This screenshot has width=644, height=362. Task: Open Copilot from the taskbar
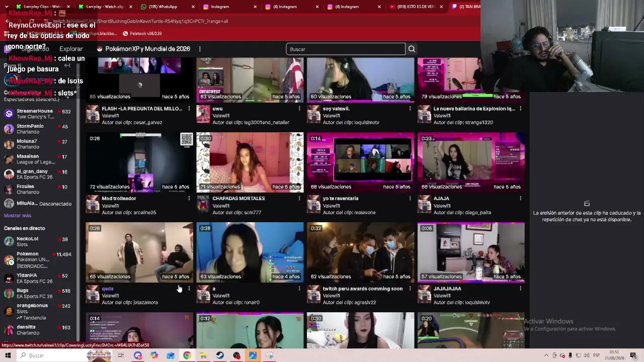154,355
